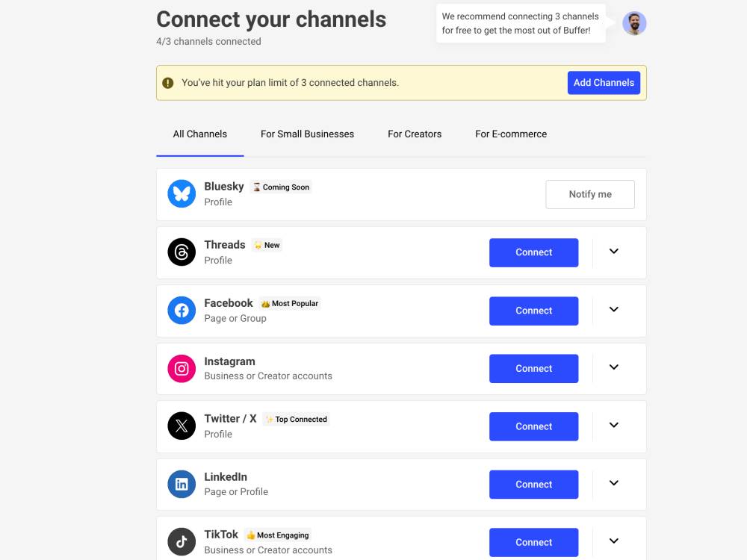Expand the Instagram row dropdown arrow
747x560 pixels.
click(x=613, y=367)
